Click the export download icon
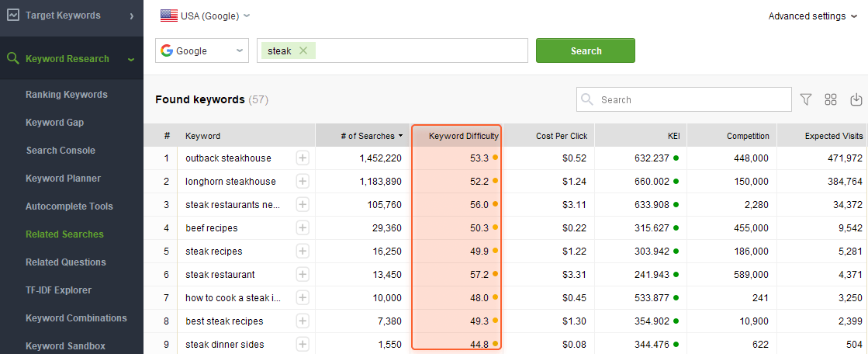Screen dimensions: 868x354 pos(856,99)
